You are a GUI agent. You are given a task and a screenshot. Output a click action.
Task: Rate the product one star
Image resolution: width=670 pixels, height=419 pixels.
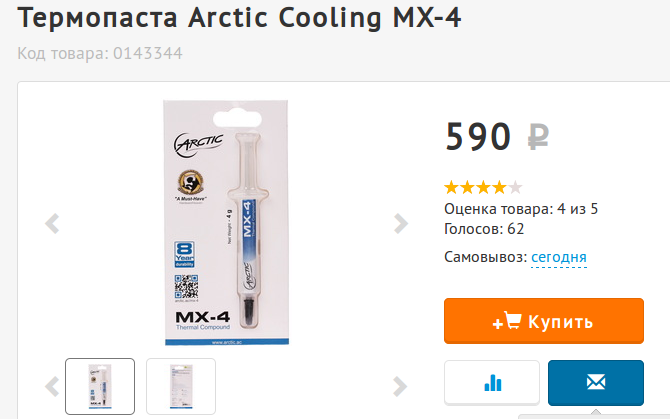coord(451,187)
